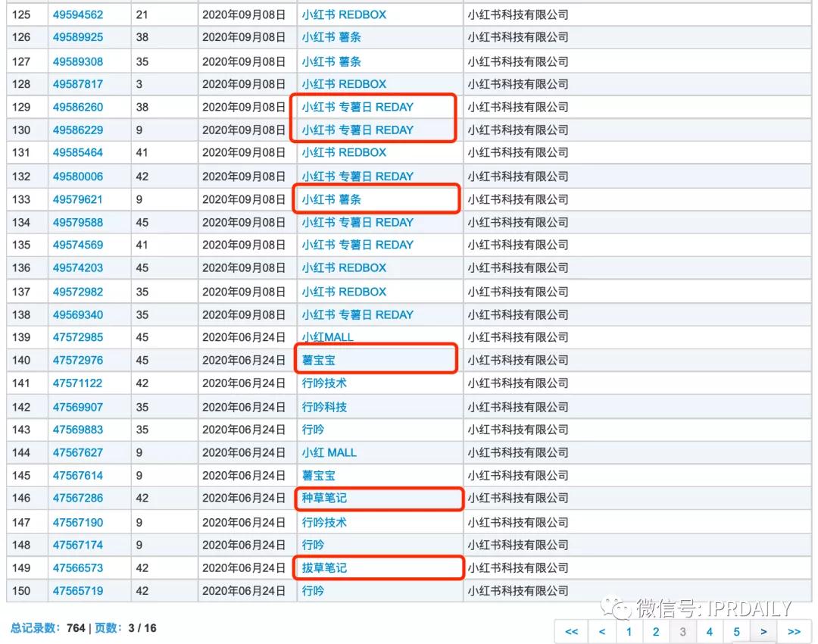Screen dimensions: 818x644
Task: Open registration number 47569883 link
Action: (x=78, y=430)
